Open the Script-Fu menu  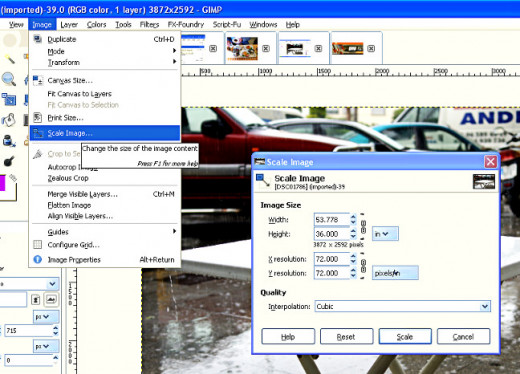pyautogui.click(x=227, y=25)
